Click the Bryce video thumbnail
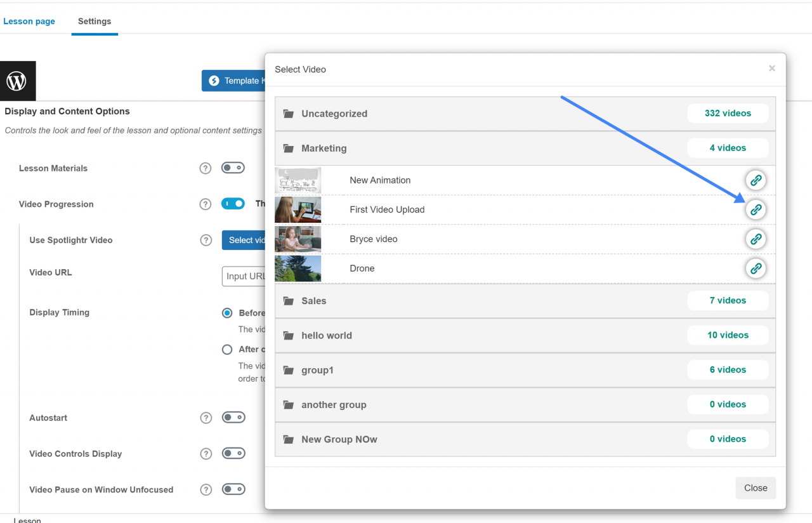This screenshot has width=812, height=523. pyautogui.click(x=298, y=239)
